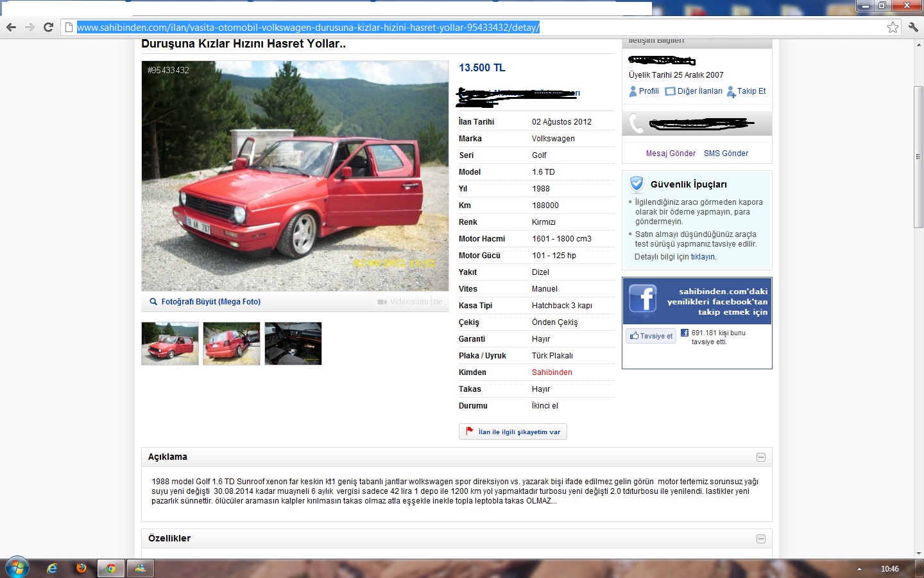The image size is (924, 578).
Task: Click the Sahibinden value in Kimden row
Action: point(552,372)
